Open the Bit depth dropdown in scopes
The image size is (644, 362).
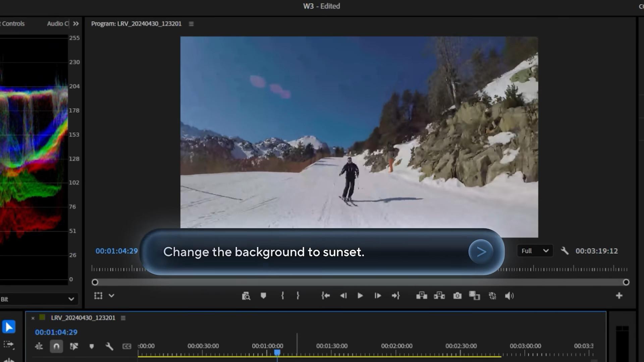38,299
